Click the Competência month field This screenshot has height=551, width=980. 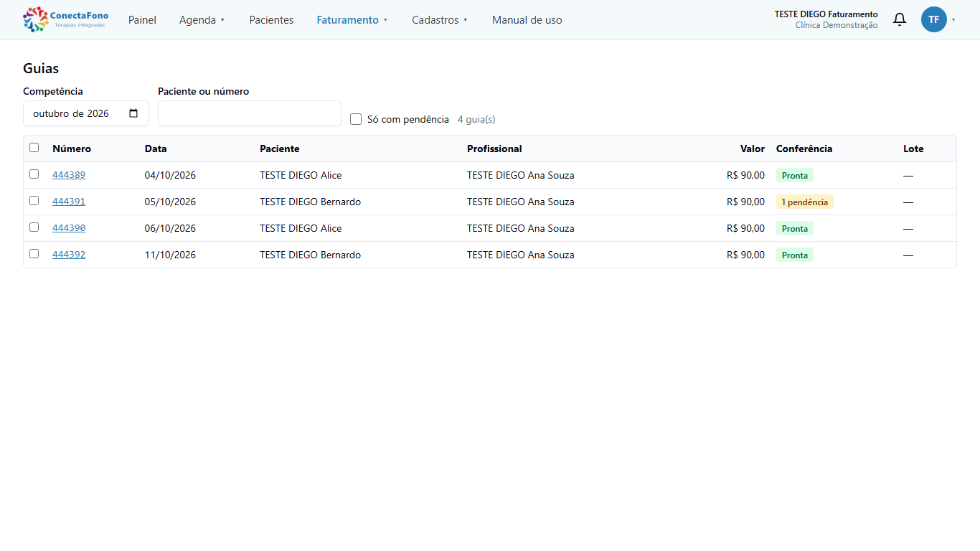(86, 113)
